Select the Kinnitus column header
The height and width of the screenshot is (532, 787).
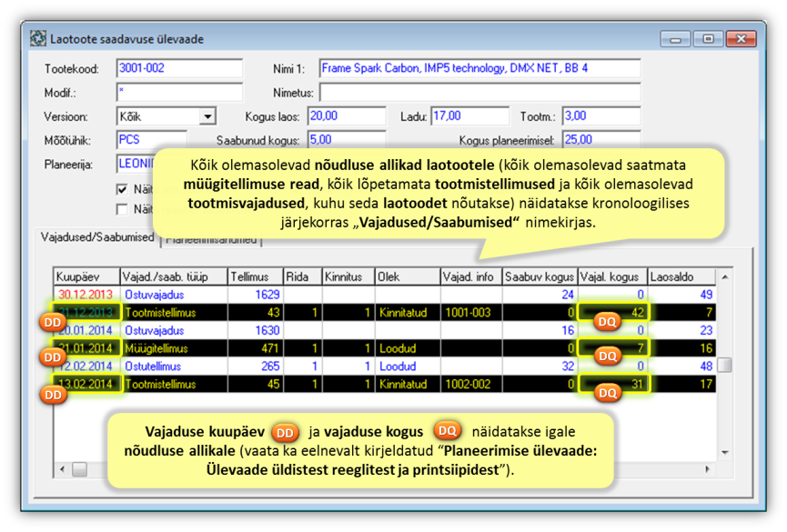(x=348, y=276)
